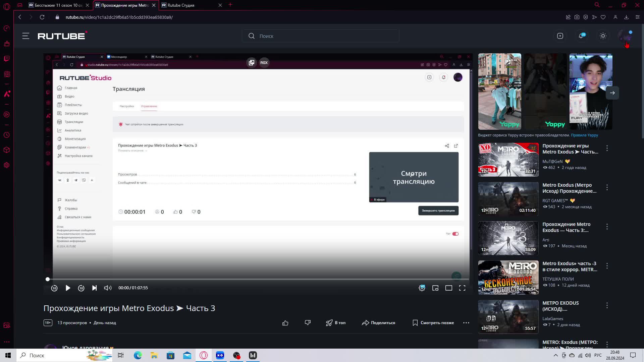Click the address bar URL

point(119,17)
